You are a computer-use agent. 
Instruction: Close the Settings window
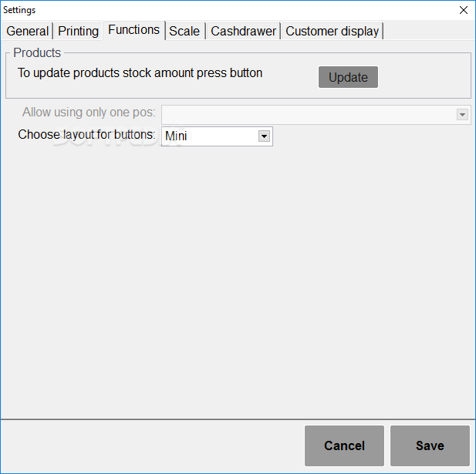coord(463,10)
